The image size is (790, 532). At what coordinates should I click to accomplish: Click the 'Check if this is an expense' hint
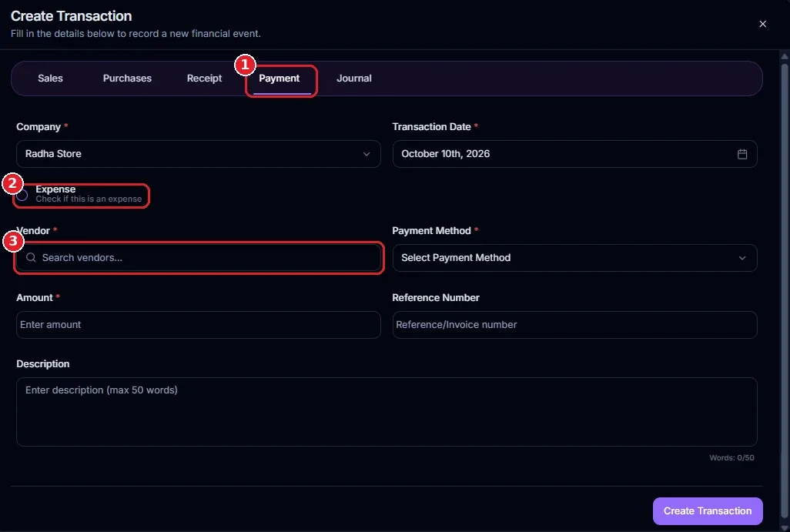tap(89, 199)
